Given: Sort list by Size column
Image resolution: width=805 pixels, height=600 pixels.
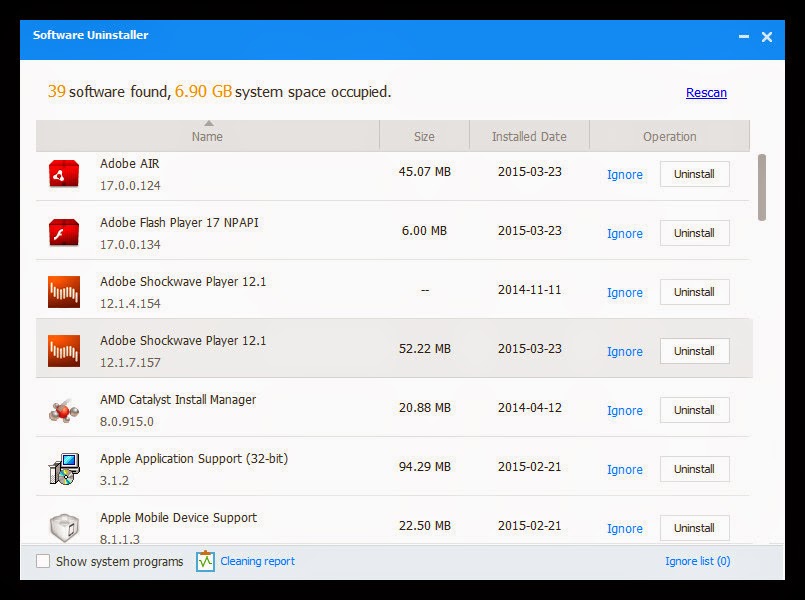Looking at the screenshot, I should pyautogui.click(x=424, y=136).
